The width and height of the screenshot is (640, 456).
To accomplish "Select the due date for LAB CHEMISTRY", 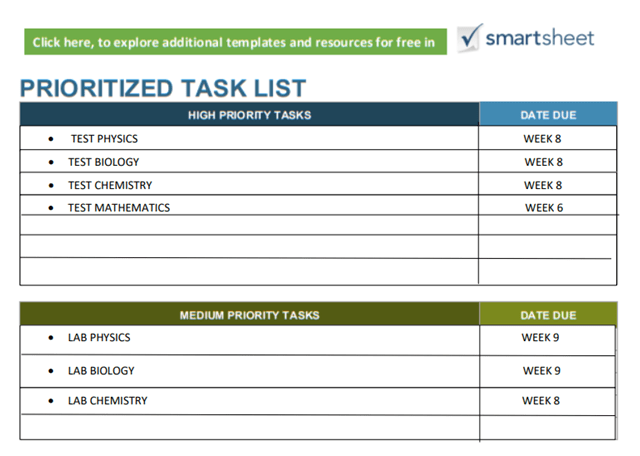I will [541, 401].
